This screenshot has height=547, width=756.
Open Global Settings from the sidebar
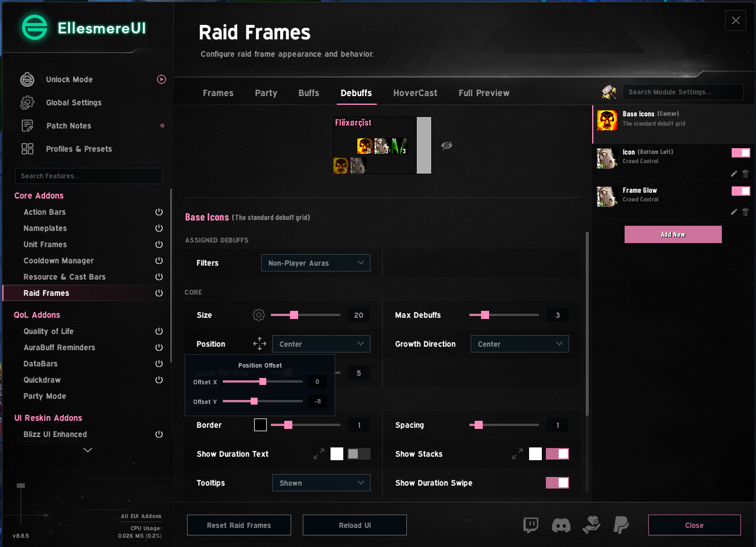tap(74, 102)
